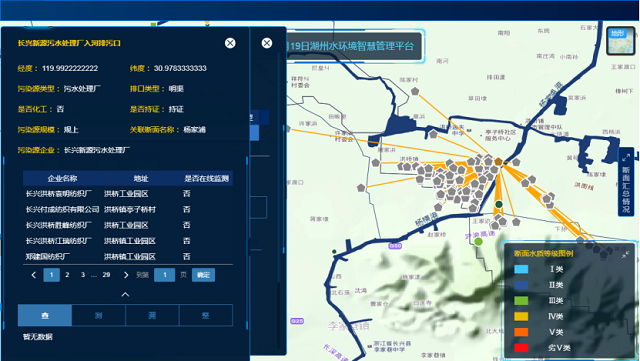The image size is (640, 361).
Task: Jump to page 29 of enterprise list
Action: point(107,275)
